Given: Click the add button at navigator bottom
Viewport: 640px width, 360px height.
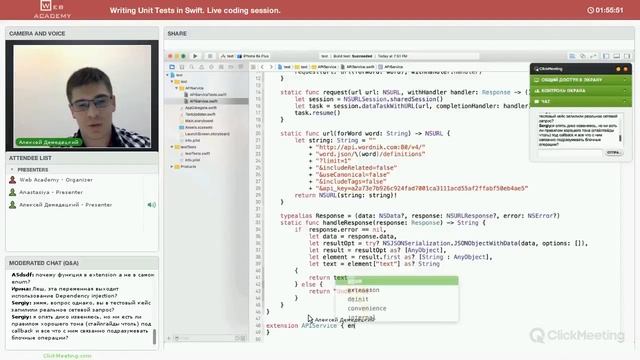Looking at the screenshot, I should pyautogui.click(x=169, y=338).
